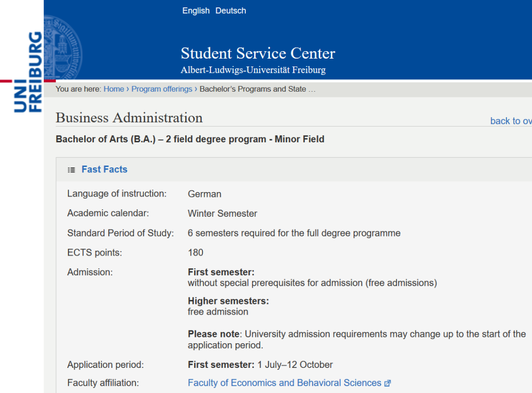This screenshot has width=532, height=393.
Task: Click the ECTS value 180
Action: click(x=196, y=253)
